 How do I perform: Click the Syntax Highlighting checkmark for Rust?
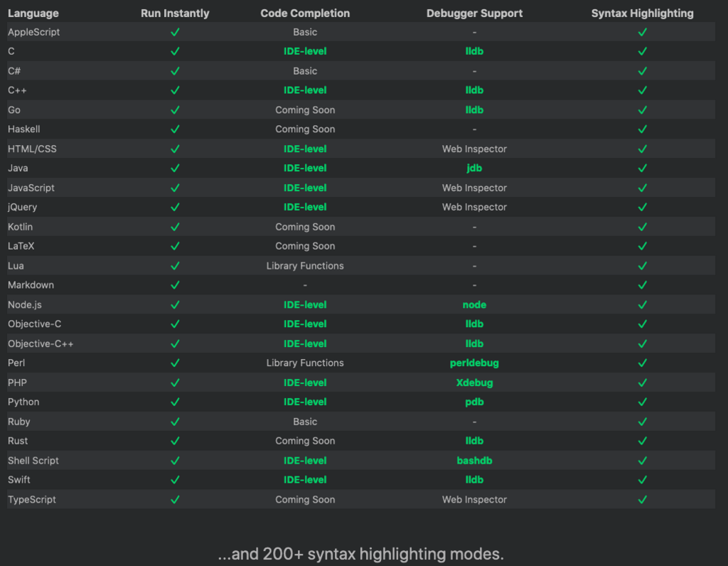tap(643, 441)
